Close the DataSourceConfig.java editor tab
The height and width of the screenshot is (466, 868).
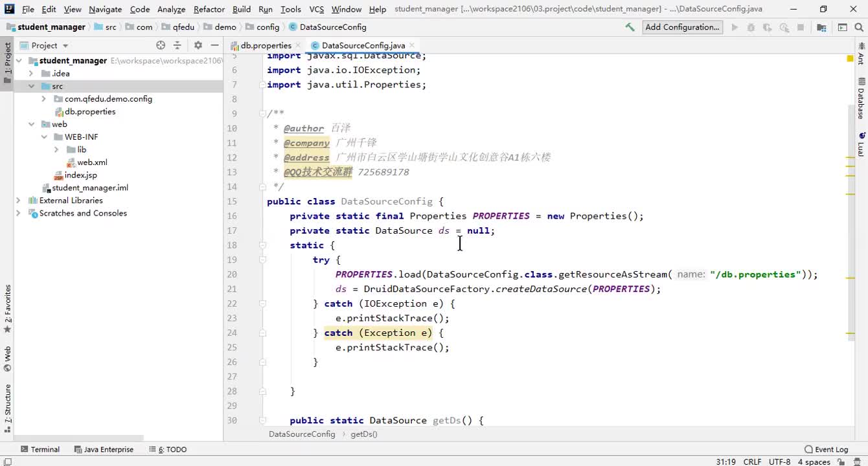tap(412, 45)
